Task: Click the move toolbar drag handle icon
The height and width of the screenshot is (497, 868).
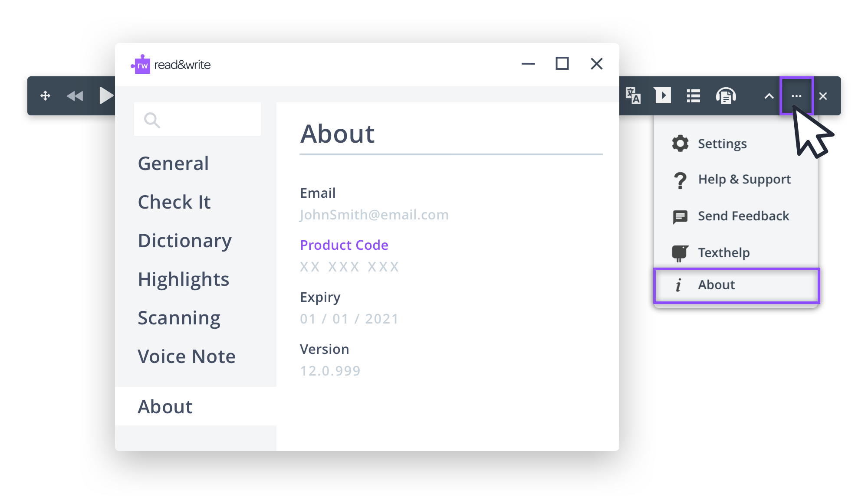Action: click(x=45, y=96)
